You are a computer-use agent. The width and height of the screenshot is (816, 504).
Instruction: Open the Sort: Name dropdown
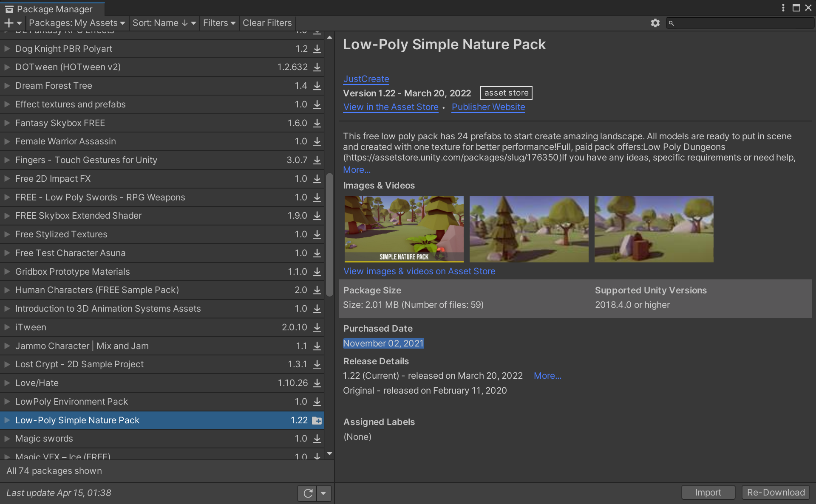(163, 23)
